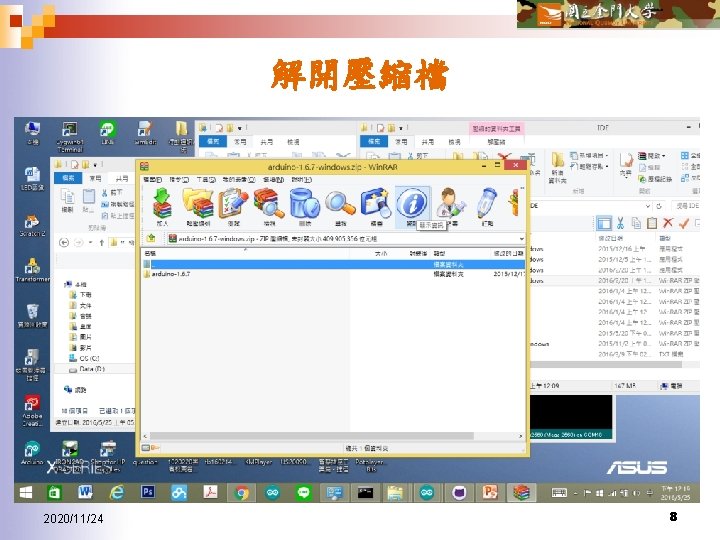Open 解壓縮 Extract tab in right Explorer ribbon
Image resolution: width=720 pixels, height=540 pixels.
pyautogui.click(x=496, y=142)
